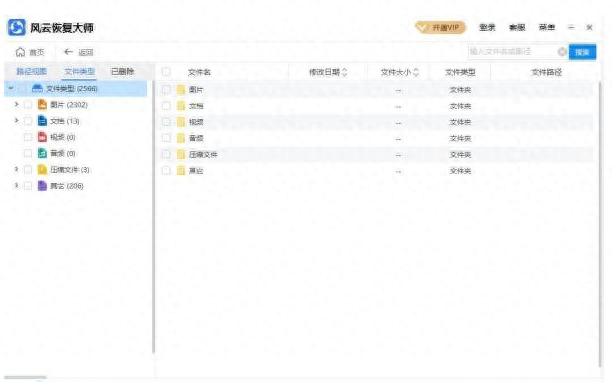Tick the 压缩文件 (3) tree checkbox

click(28, 169)
